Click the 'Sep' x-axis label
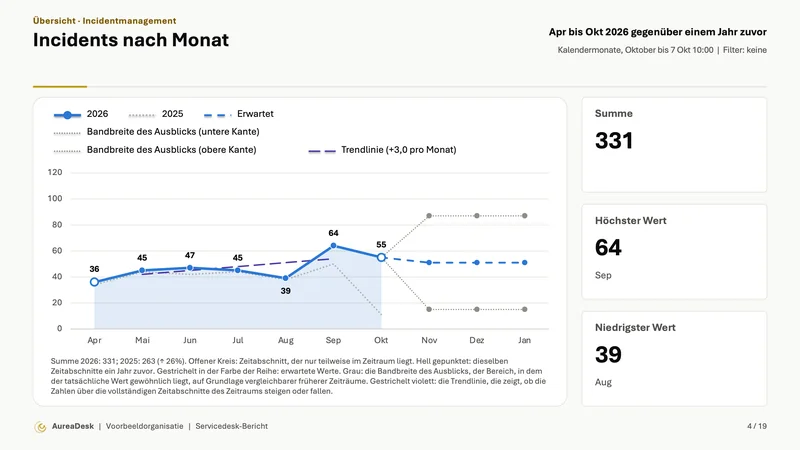Image resolution: width=800 pixels, height=450 pixels. (333, 340)
